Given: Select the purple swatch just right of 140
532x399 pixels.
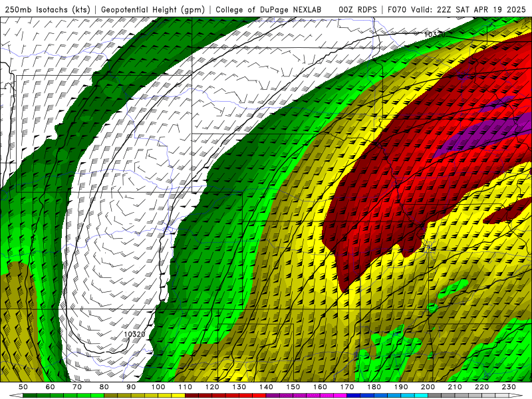Looking at the screenshot, I should click(x=273, y=396).
